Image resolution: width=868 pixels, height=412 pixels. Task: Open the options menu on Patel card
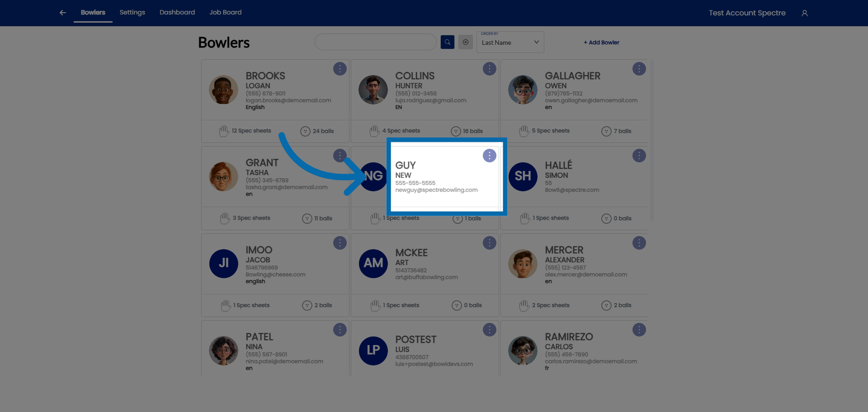click(340, 330)
